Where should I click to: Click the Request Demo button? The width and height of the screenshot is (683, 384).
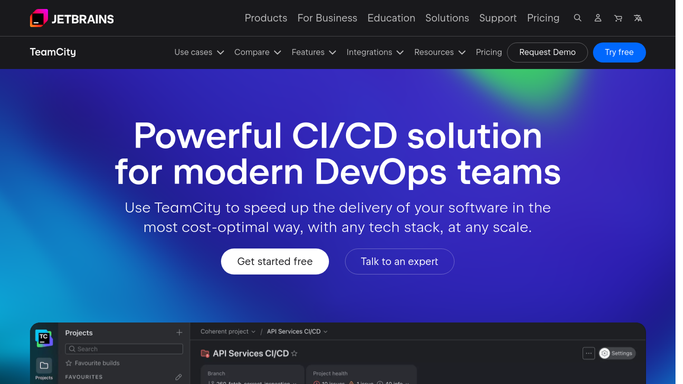(547, 52)
